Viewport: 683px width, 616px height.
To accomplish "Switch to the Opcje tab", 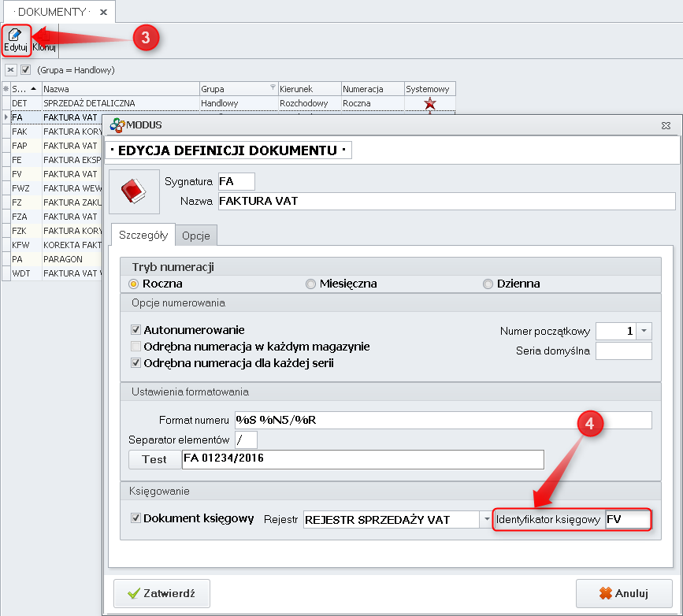I will [x=195, y=236].
